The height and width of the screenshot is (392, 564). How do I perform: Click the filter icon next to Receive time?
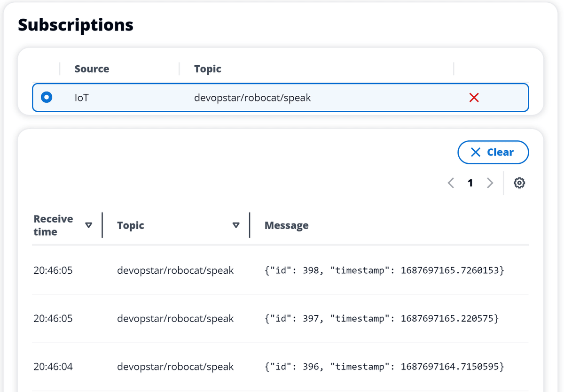pyautogui.click(x=88, y=225)
